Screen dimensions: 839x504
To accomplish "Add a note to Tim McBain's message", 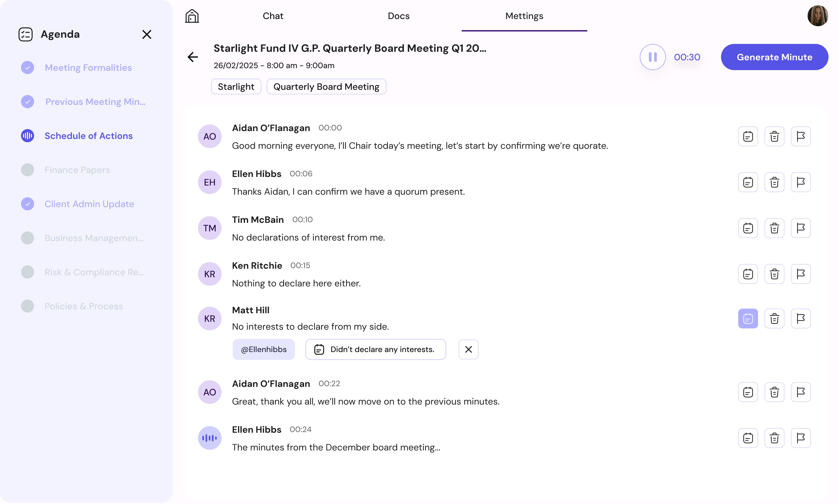I will click(748, 228).
